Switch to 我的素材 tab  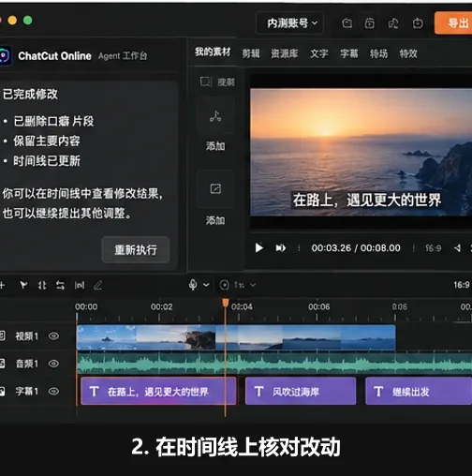(x=213, y=52)
